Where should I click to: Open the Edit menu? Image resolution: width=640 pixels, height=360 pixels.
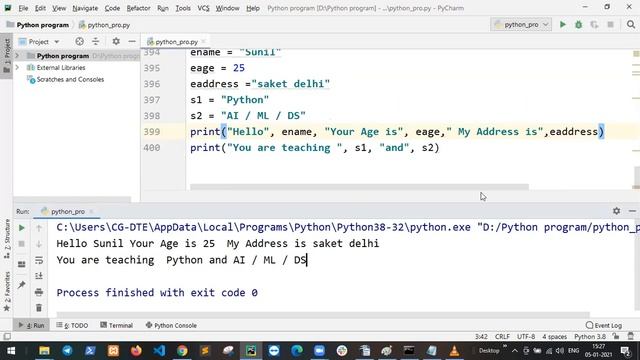40,8
